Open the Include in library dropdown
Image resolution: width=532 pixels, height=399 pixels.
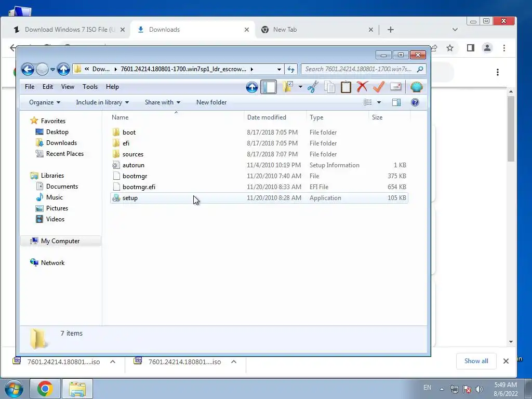102,102
